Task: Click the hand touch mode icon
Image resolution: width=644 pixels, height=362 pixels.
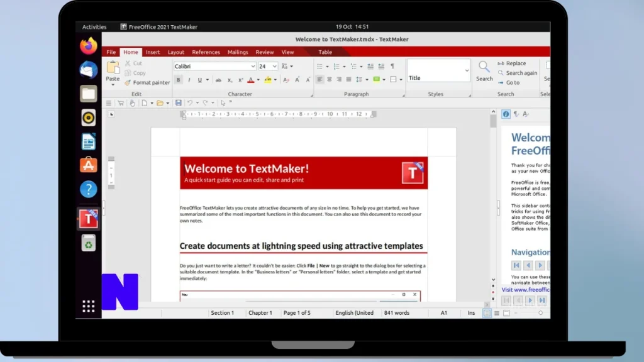Action: click(132, 103)
